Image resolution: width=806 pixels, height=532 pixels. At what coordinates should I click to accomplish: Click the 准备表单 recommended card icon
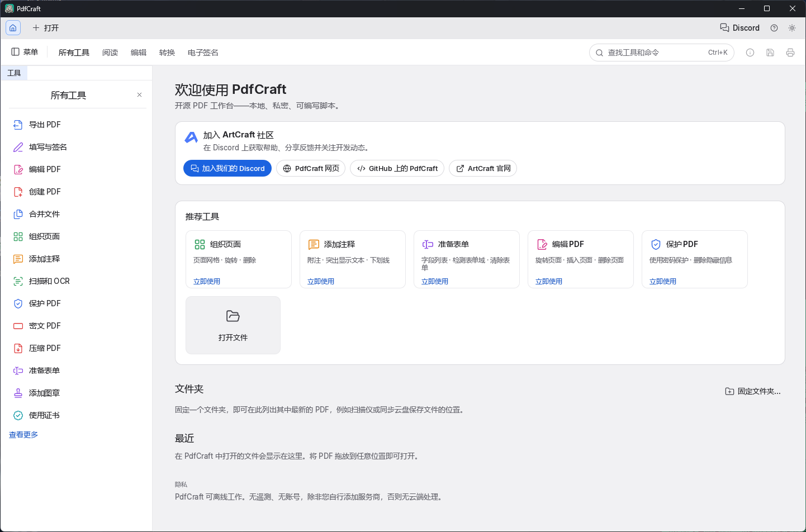[x=428, y=244]
